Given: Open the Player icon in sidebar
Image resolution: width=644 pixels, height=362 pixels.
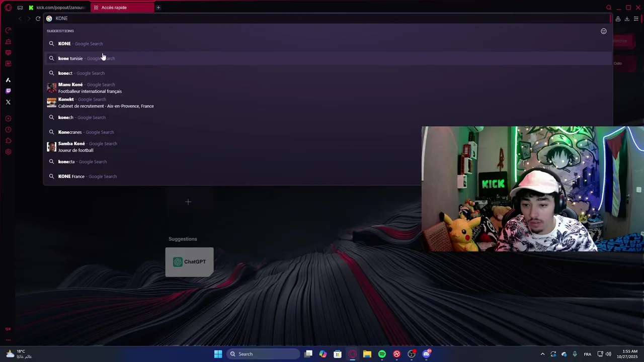Looking at the screenshot, I should 8,119.
